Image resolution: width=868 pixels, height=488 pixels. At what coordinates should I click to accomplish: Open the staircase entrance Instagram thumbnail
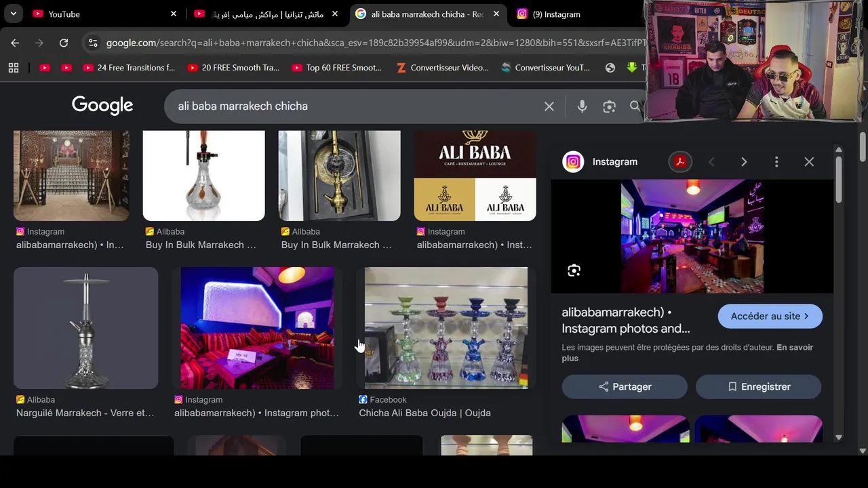pos(71,176)
